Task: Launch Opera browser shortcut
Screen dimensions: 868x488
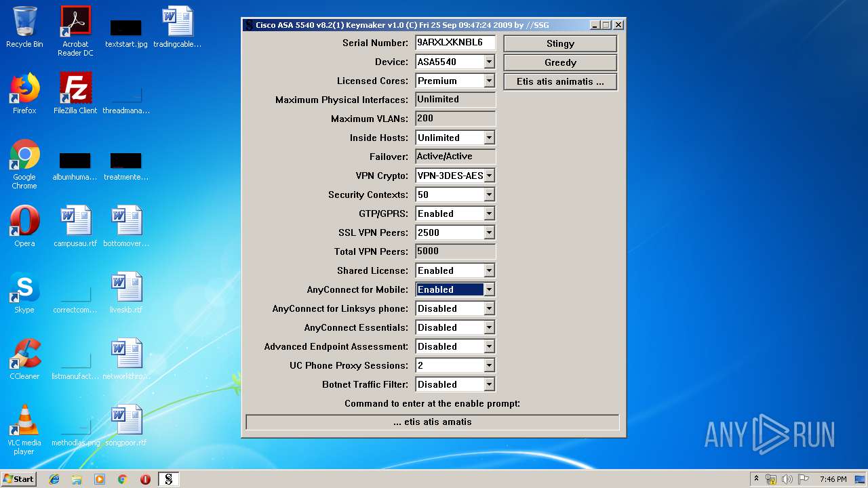Action: coord(24,226)
